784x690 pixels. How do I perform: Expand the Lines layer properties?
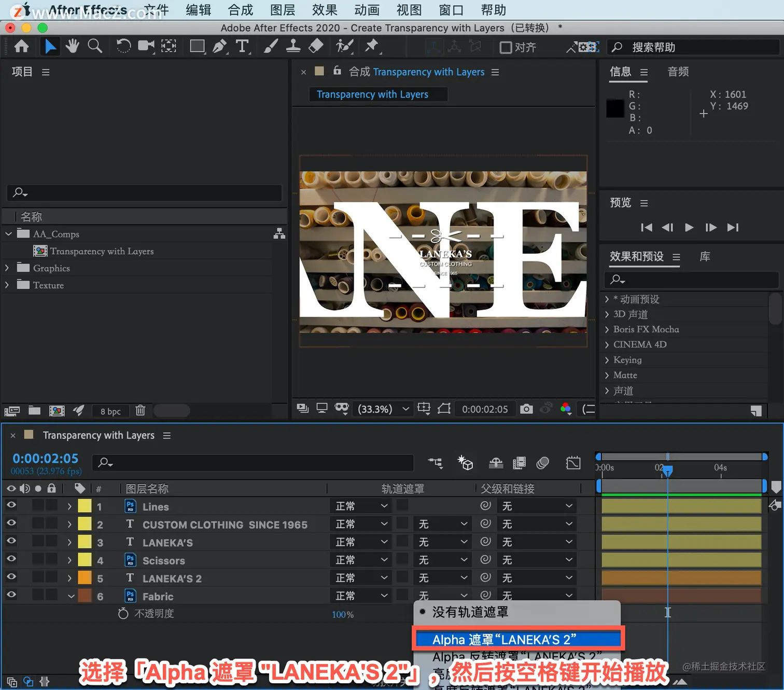69,506
